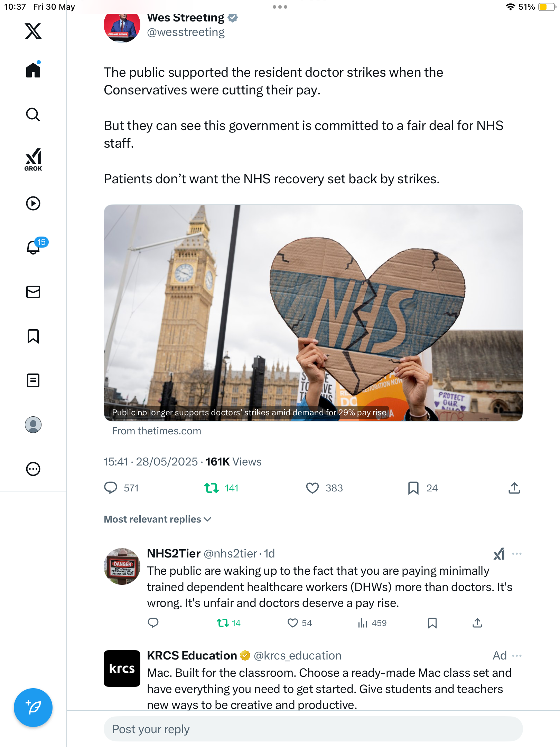Tap the compose new post button
The image size is (560, 747).
[x=33, y=708]
